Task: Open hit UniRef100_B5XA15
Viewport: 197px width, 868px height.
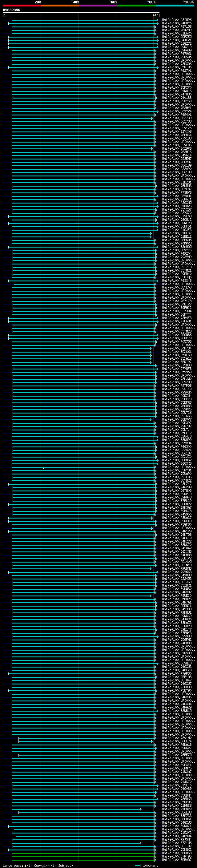Action: click(176, 358)
